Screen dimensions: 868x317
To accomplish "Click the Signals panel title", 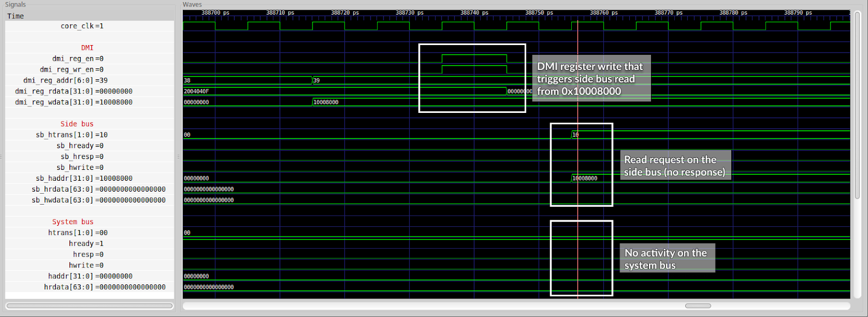I will [15, 4].
